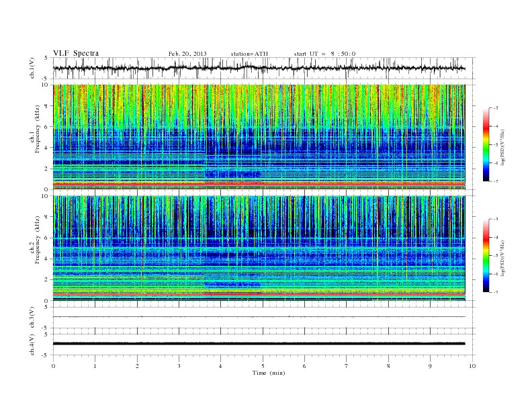Click the "-5" tick on ch.2 colorbar

tap(495, 256)
